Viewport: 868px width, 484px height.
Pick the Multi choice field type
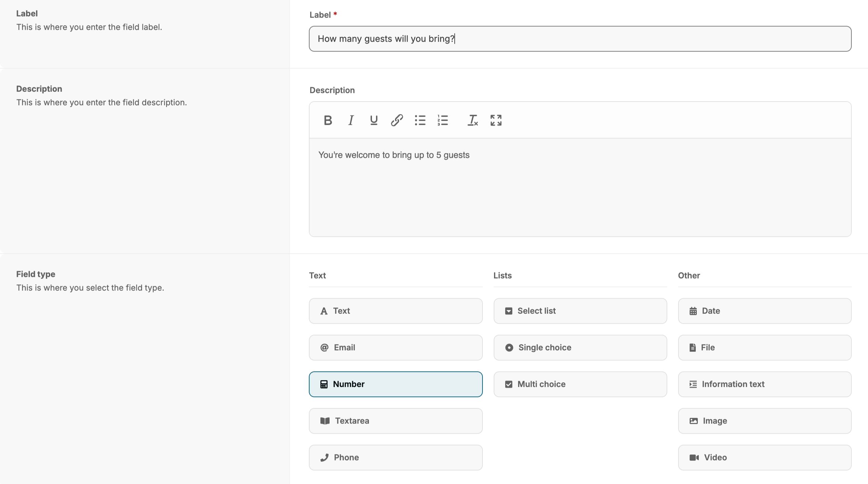[580, 384]
